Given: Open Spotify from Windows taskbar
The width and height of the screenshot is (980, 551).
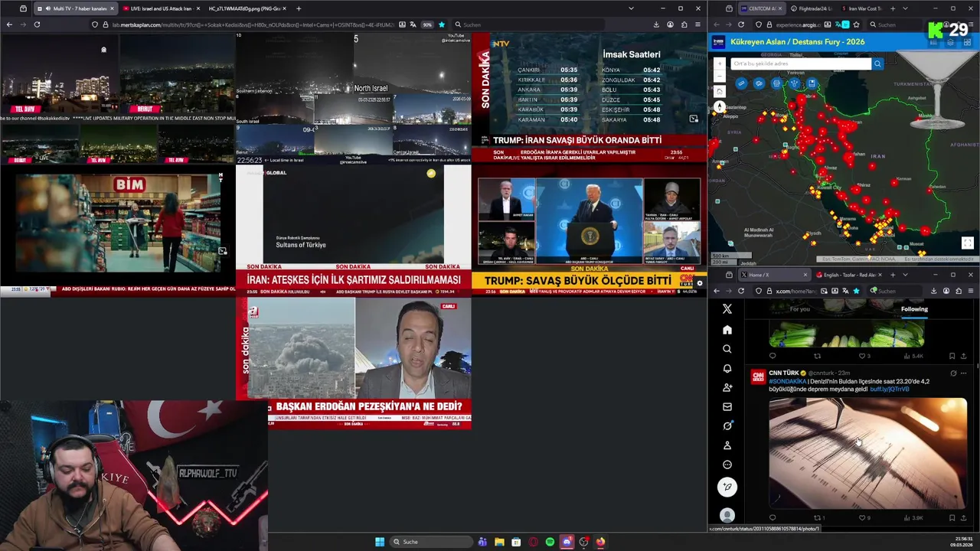Looking at the screenshot, I should coord(550,542).
